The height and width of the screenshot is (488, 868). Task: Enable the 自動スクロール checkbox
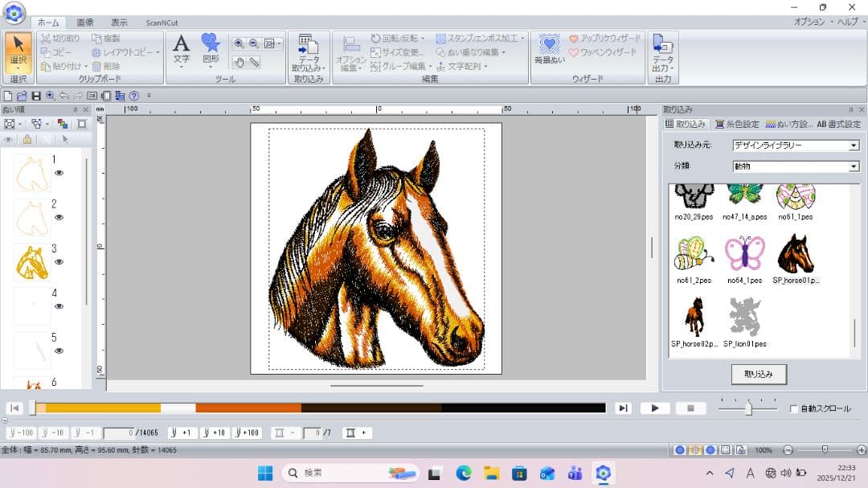[794, 408]
